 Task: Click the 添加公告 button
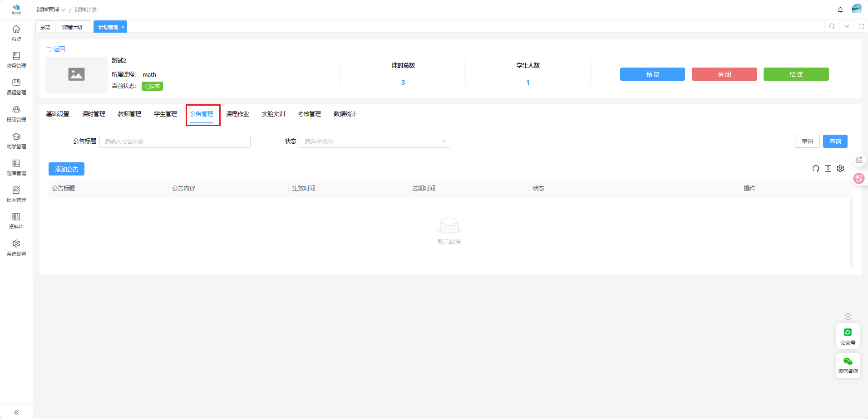pyautogui.click(x=66, y=169)
